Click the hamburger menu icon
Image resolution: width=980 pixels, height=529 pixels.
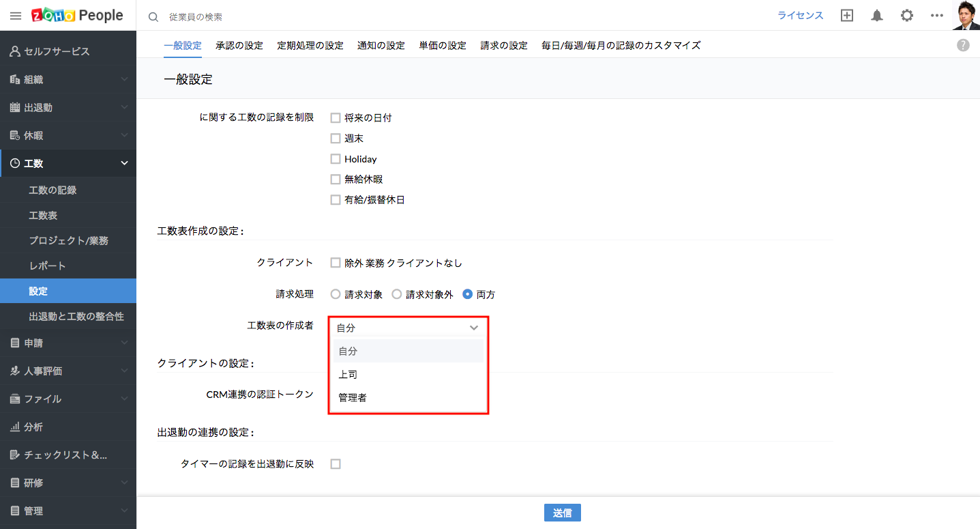15,16
